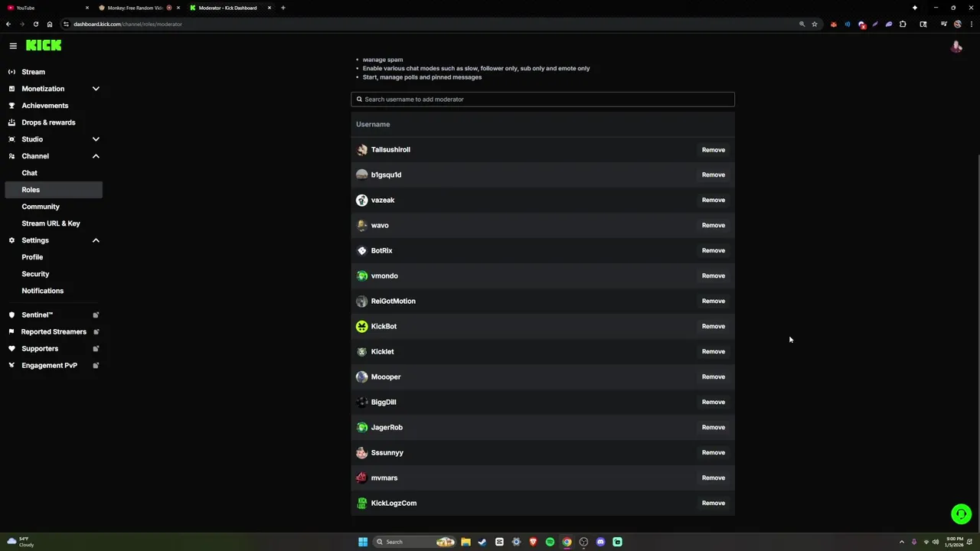The image size is (980, 551).
Task: Collapse the Settings section chevron
Action: (96, 240)
